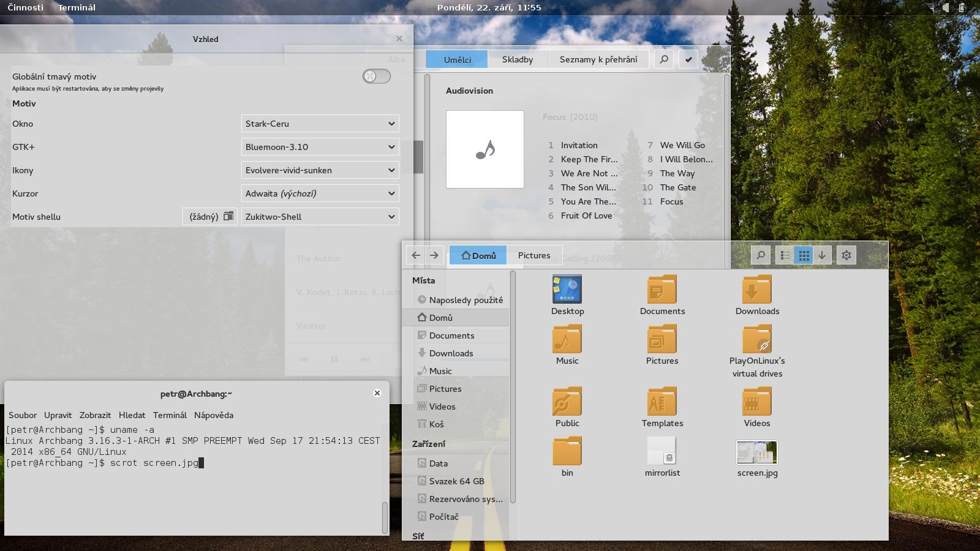Switch to Skladby tab in Music
Screen dimensions: 980x551
pos(518,59)
